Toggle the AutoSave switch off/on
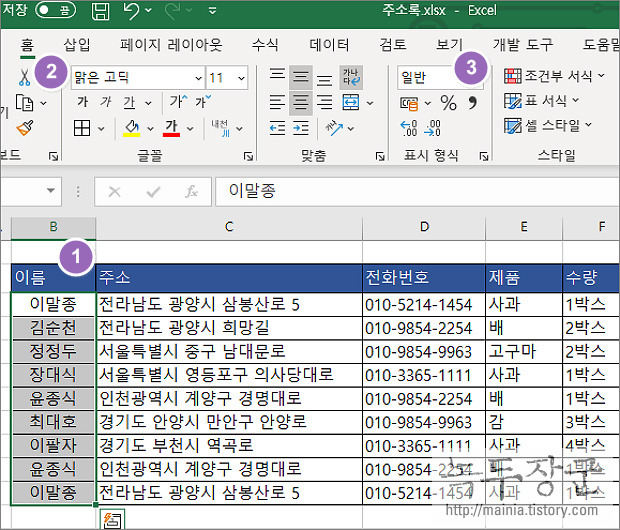Screen dimensions: 620x530 55,10
